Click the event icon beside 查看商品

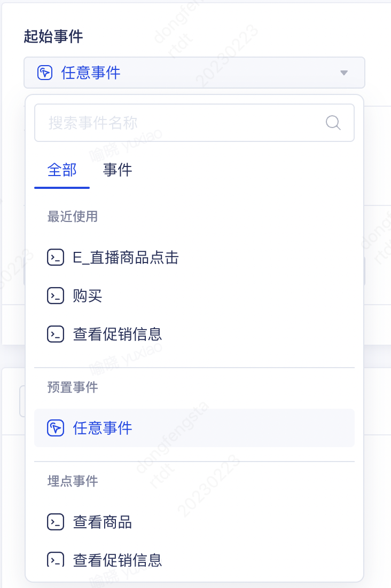pos(56,522)
